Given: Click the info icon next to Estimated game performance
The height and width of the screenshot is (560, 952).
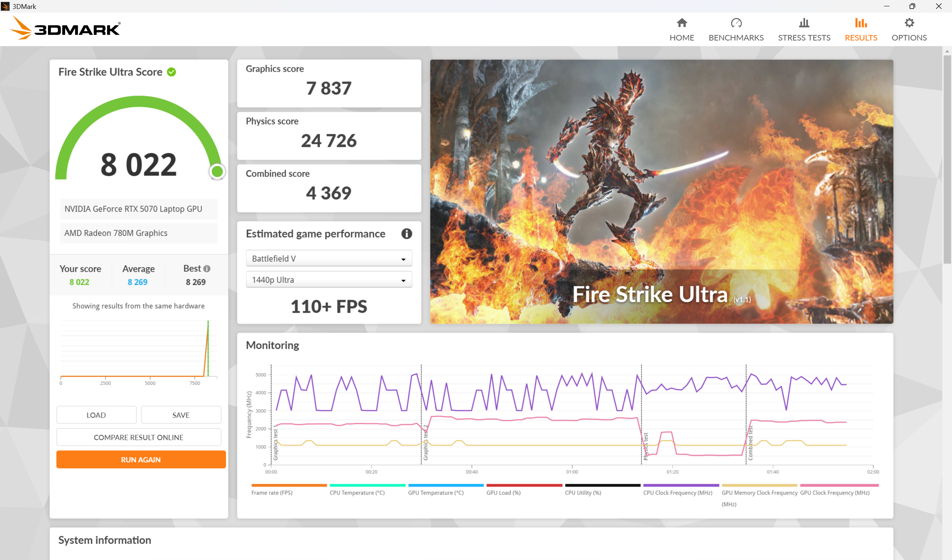Looking at the screenshot, I should point(407,234).
